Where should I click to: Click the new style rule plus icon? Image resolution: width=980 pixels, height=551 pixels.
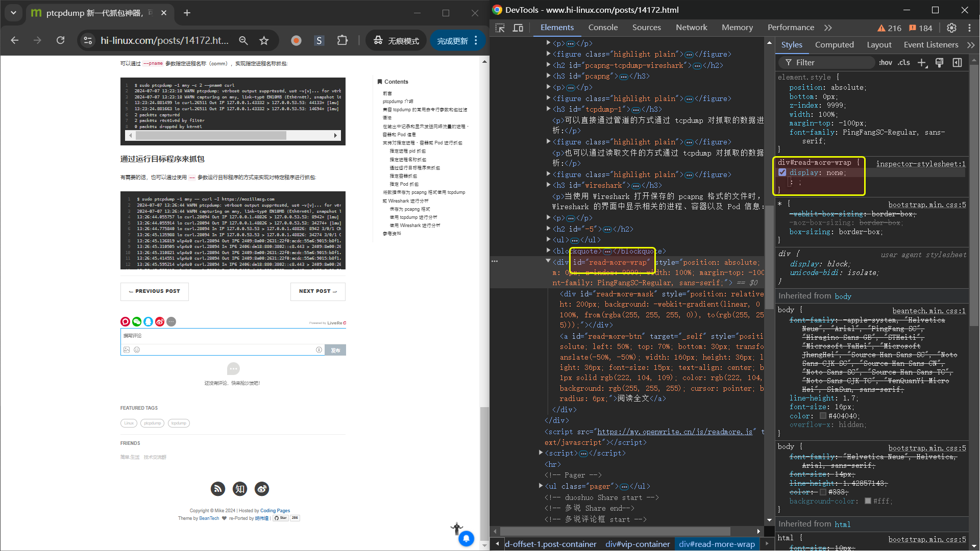point(922,62)
